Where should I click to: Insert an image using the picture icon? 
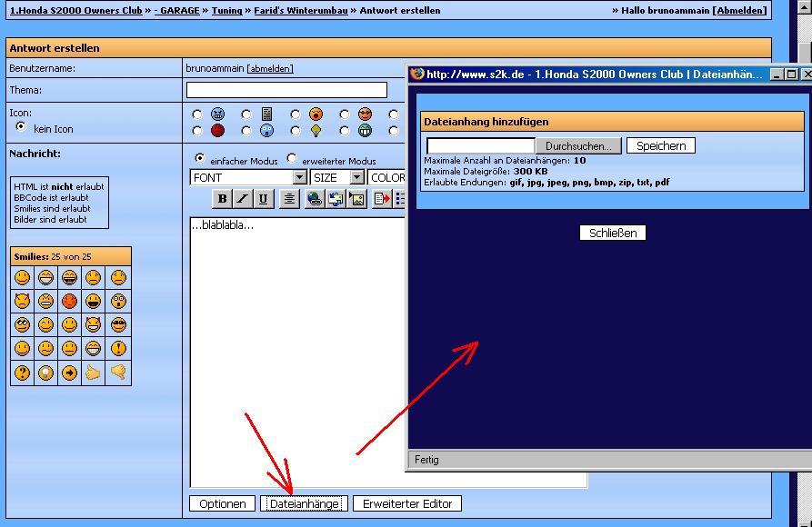[x=356, y=199]
